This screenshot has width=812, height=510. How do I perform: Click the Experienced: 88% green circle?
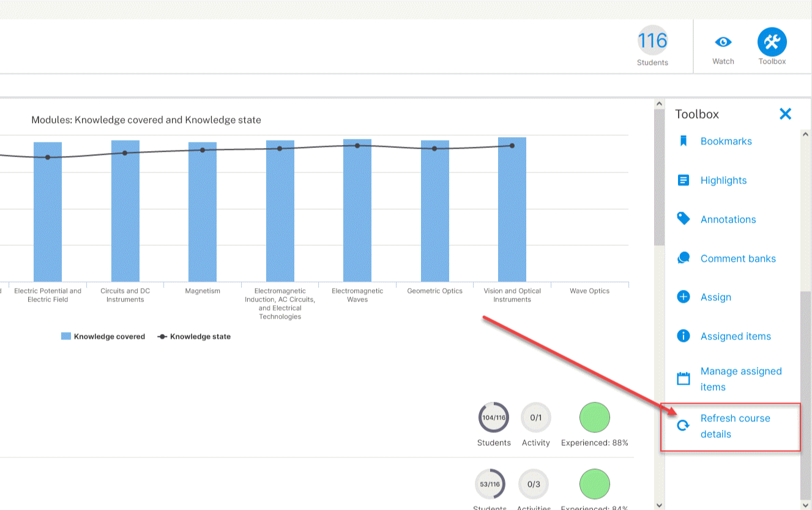(x=595, y=418)
